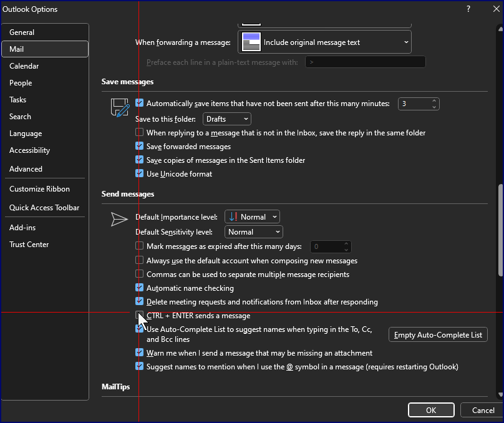The height and width of the screenshot is (423, 504).
Task: Toggle Save copies in Sent Items folder
Action: tap(139, 160)
